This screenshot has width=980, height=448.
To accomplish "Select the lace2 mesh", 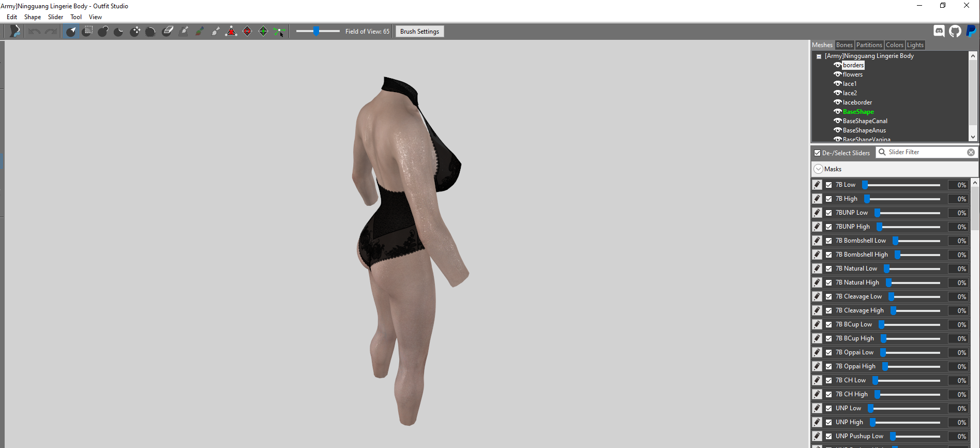I will tap(850, 93).
